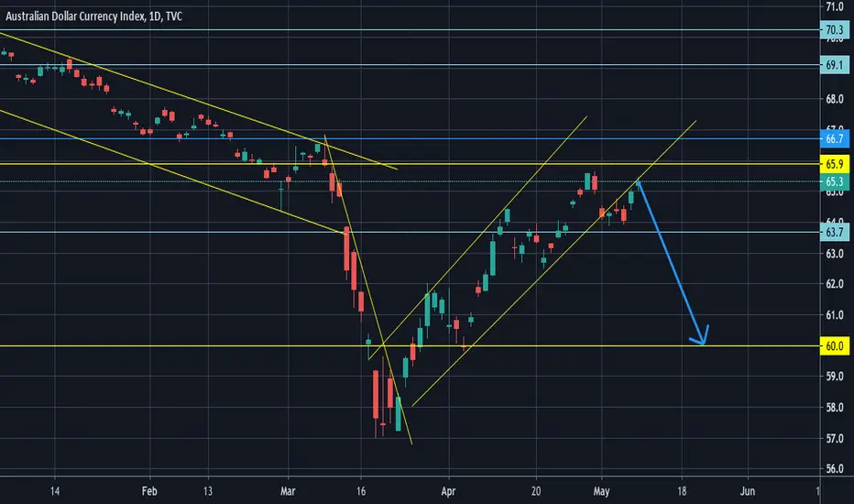Click the blue 66.7 price label

pyautogui.click(x=834, y=139)
